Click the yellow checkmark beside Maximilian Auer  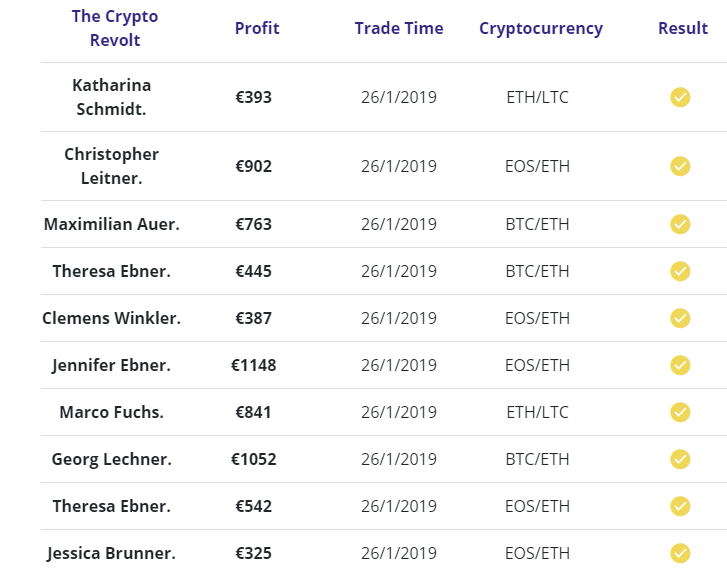click(680, 224)
